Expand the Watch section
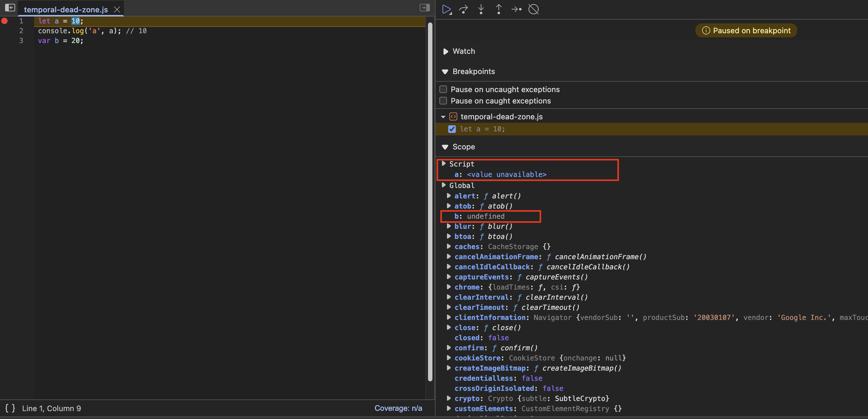Image resolution: width=868 pixels, height=419 pixels. click(445, 51)
